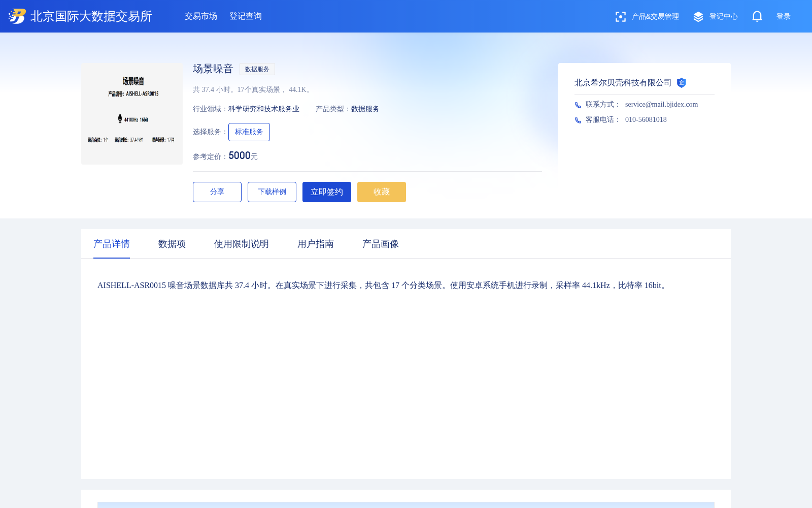Click the 下载样例 button
This screenshot has height=508, width=812.
(272, 192)
